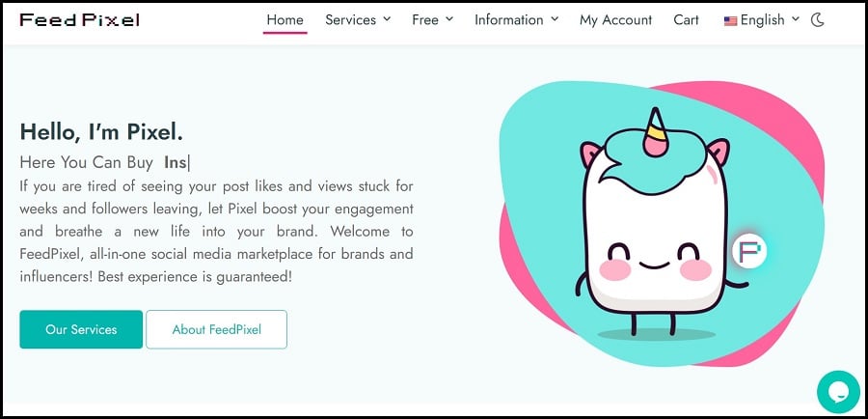Image resolution: width=868 pixels, height=419 pixels.
Task: Click the round F badge near the mascot
Action: pos(749,251)
